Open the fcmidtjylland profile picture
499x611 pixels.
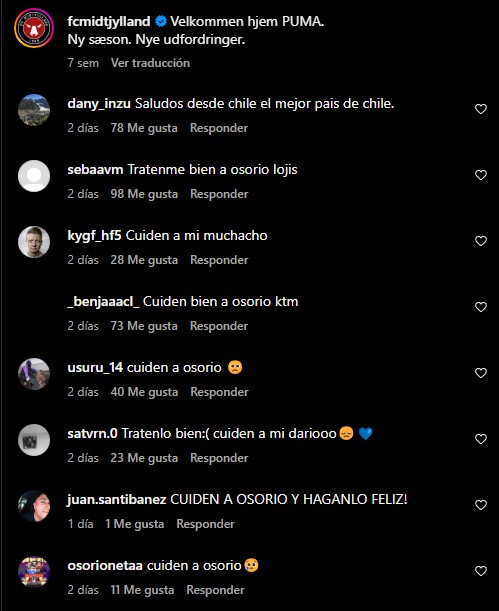pyautogui.click(x=34, y=28)
